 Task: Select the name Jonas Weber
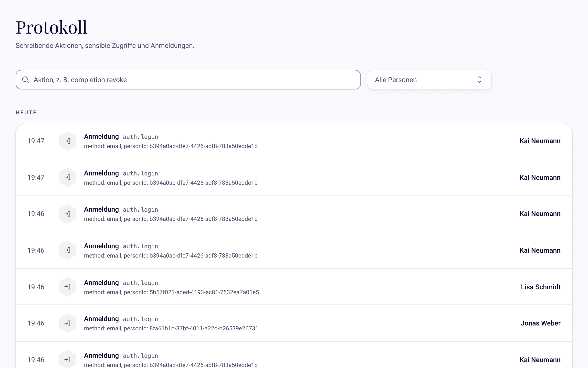point(541,323)
